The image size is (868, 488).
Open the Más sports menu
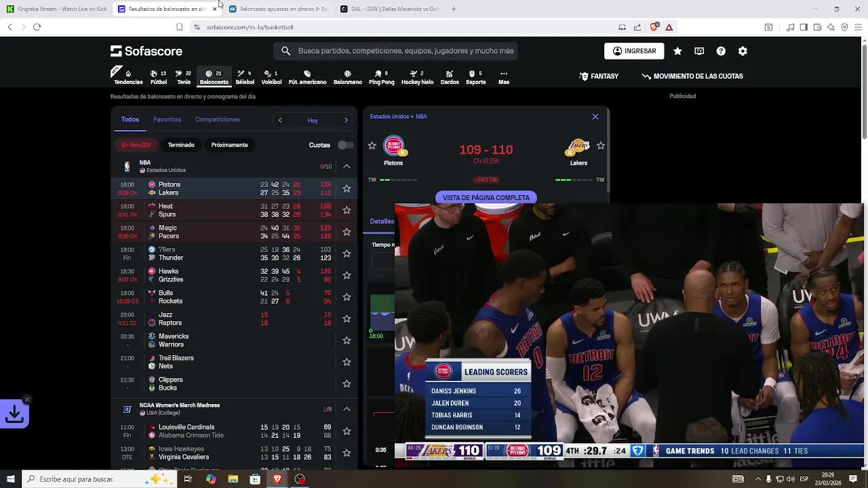pos(504,77)
